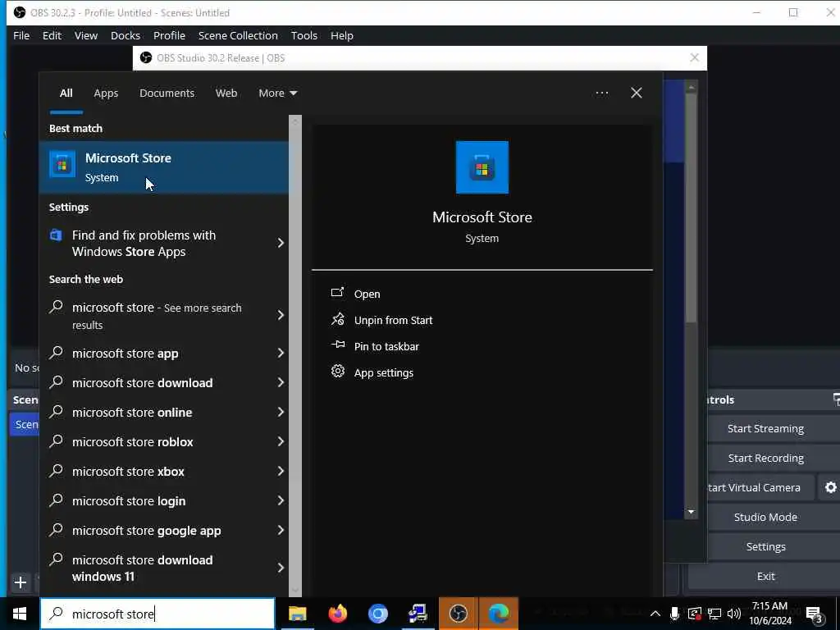Viewport: 840px width, 630px height.
Task: Click the Pin to taskbar icon
Action: click(337, 345)
